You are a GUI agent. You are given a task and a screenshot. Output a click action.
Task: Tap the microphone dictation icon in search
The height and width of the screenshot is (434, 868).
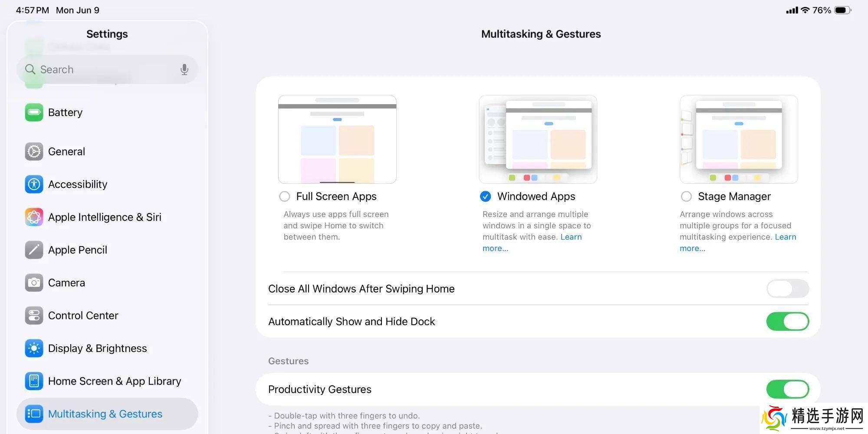pyautogui.click(x=184, y=69)
